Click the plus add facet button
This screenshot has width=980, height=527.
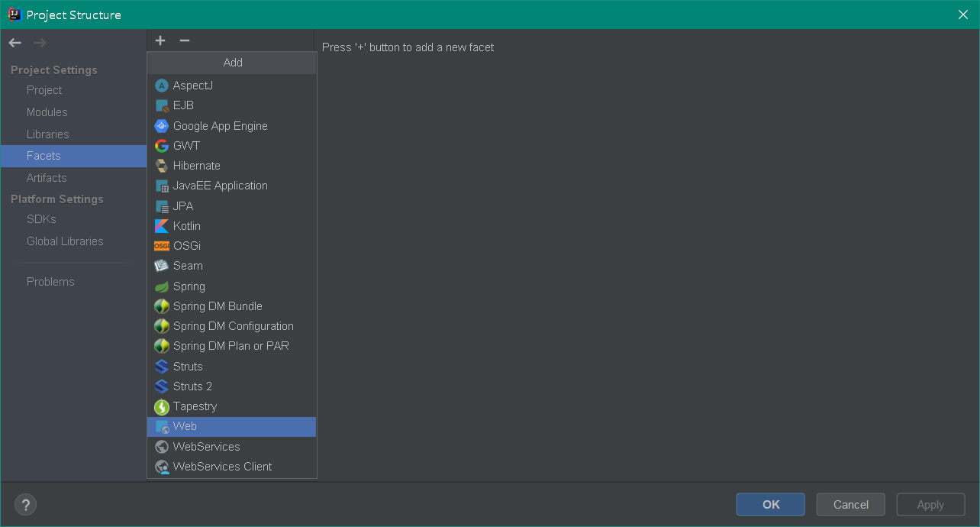click(160, 40)
